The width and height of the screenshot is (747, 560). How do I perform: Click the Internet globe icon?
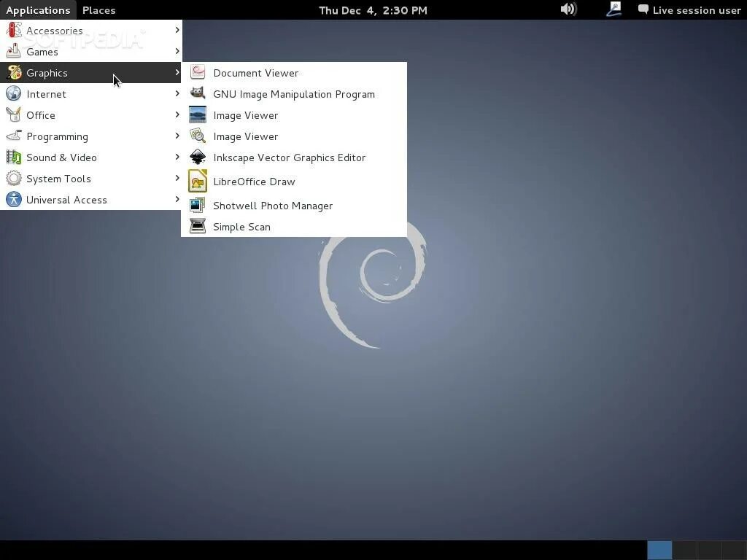[x=14, y=94]
